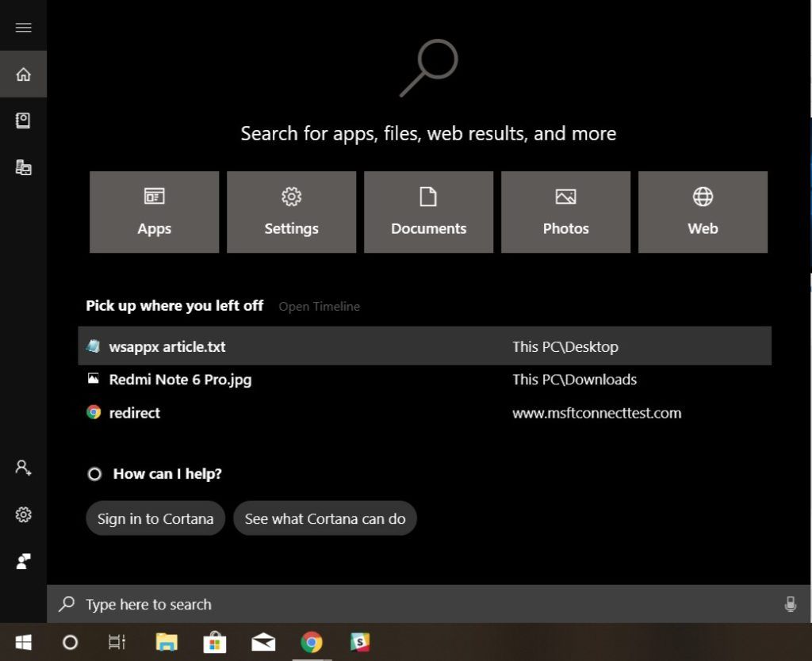812x661 pixels.
Task: Click the microphone icon for voice search
Action: 791,604
